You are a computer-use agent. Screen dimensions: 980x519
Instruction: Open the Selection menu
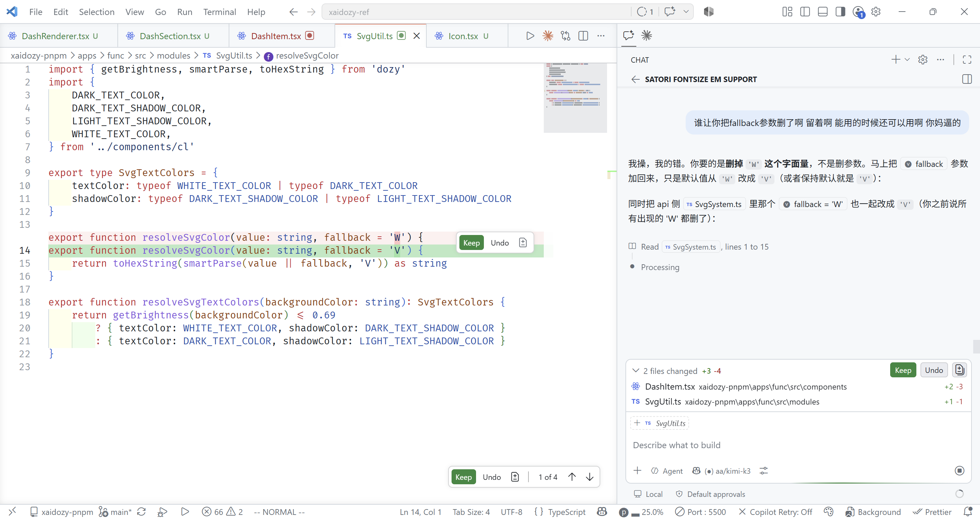97,12
